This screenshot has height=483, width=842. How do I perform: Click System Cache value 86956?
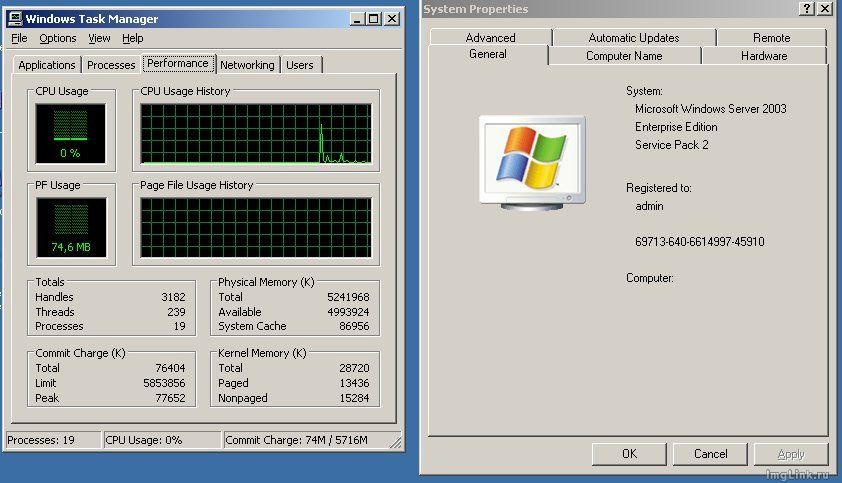coord(354,326)
